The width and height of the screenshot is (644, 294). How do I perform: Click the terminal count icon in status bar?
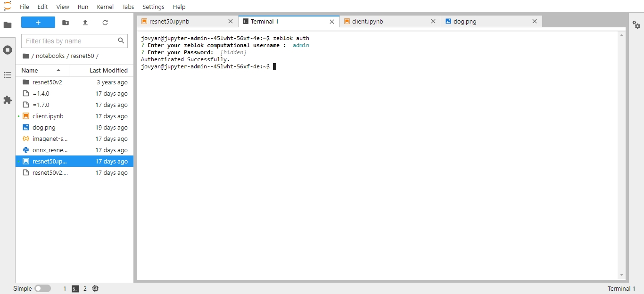pos(75,289)
